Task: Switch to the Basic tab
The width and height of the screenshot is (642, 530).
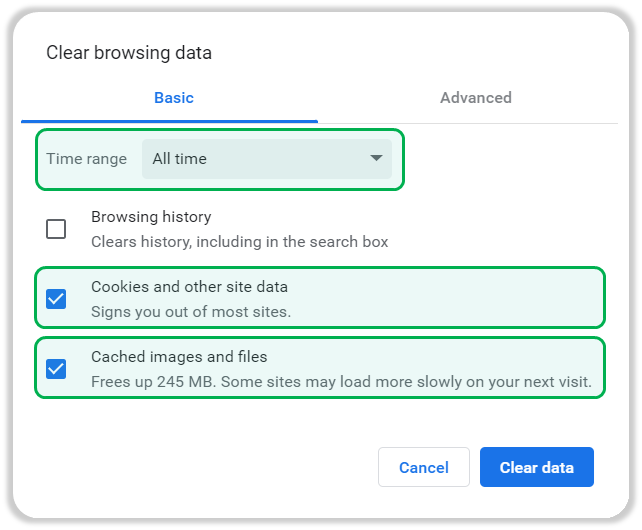Action: (x=174, y=98)
